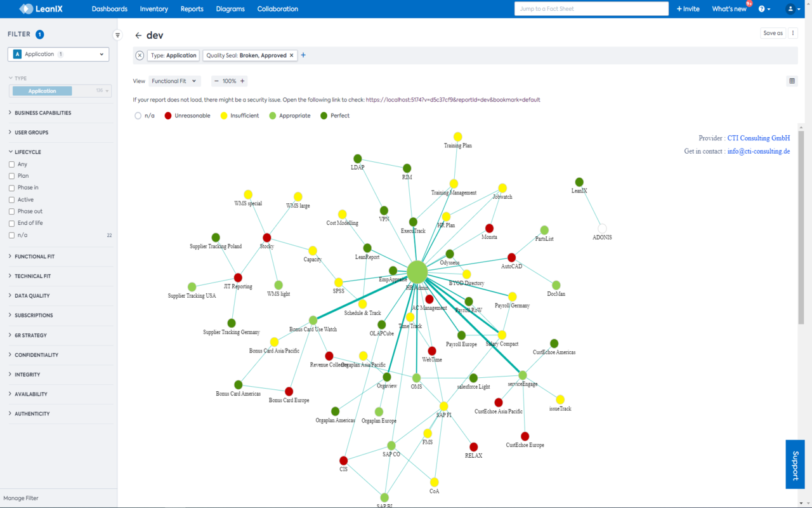Decrease zoom with the minus button
The width and height of the screenshot is (812, 508).
pos(216,81)
